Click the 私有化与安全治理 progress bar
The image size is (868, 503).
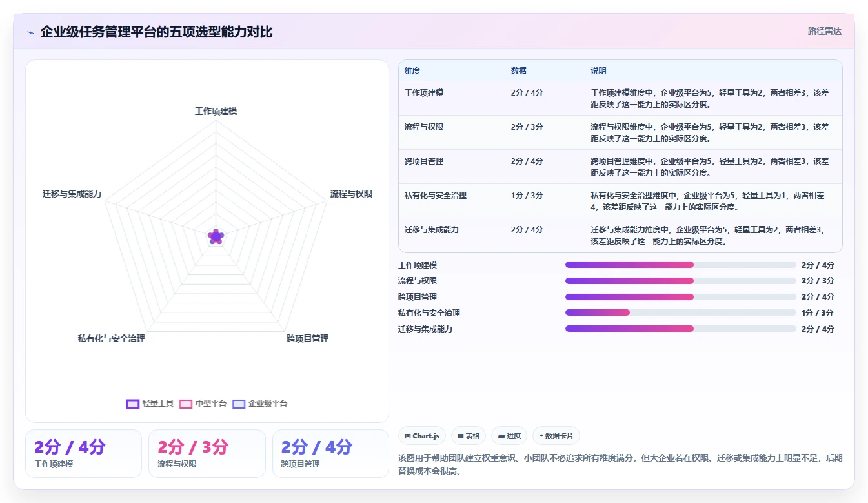click(681, 313)
